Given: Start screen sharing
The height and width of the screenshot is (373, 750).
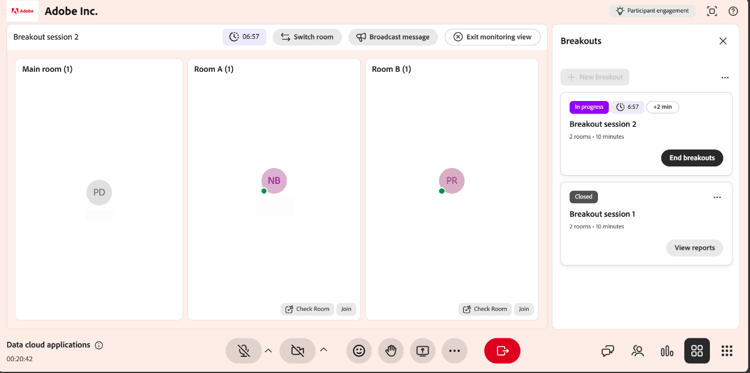Looking at the screenshot, I should point(423,351).
